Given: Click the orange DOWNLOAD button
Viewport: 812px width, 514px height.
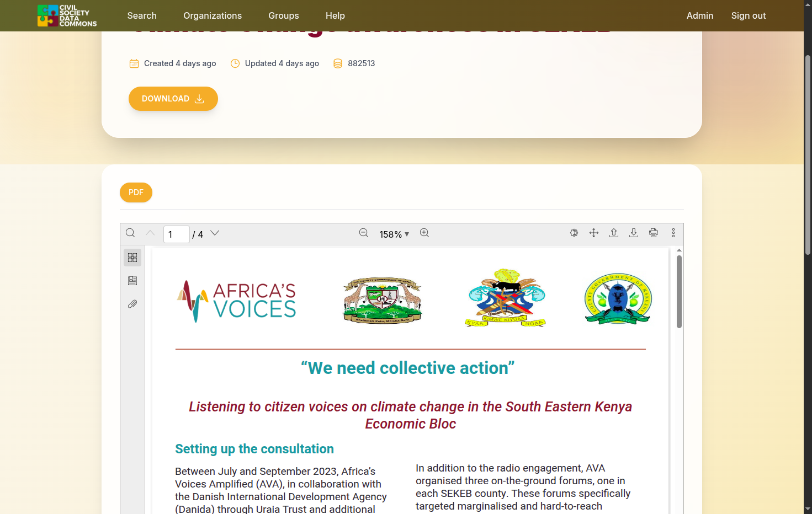Looking at the screenshot, I should [x=173, y=99].
